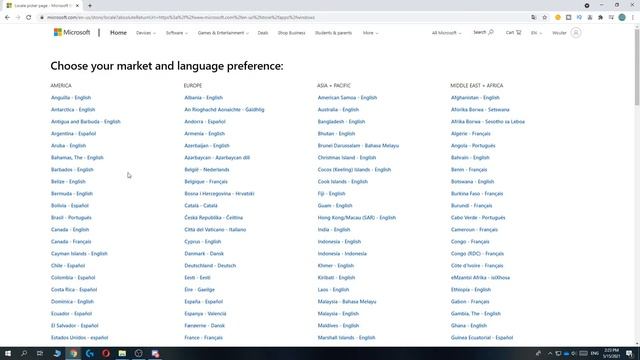Select American Samoa - English
The width and height of the screenshot is (640, 360).
pos(347,98)
